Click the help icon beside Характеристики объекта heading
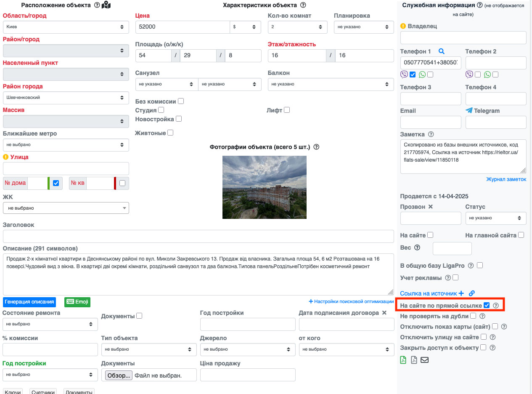 pos(303,5)
